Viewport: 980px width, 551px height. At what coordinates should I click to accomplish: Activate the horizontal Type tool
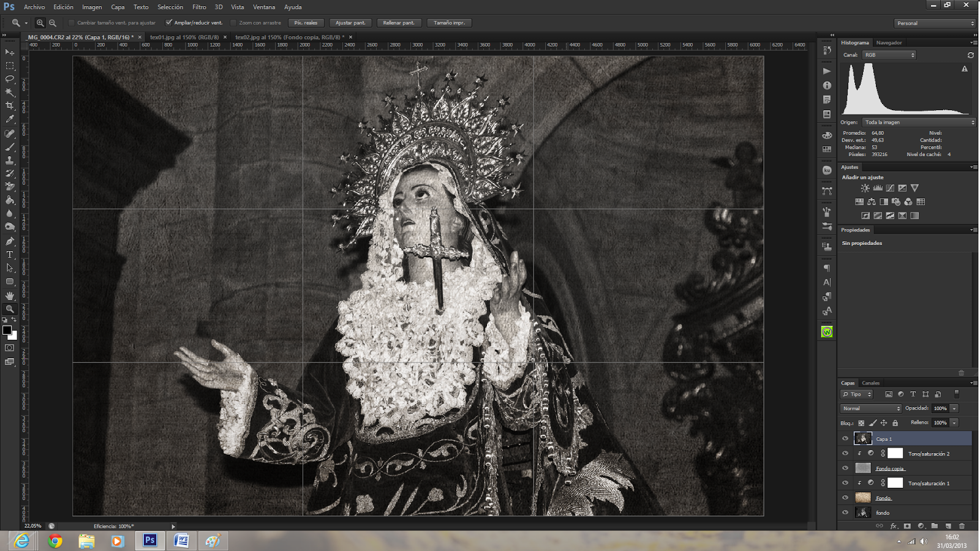pyautogui.click(x=10, y=255)
